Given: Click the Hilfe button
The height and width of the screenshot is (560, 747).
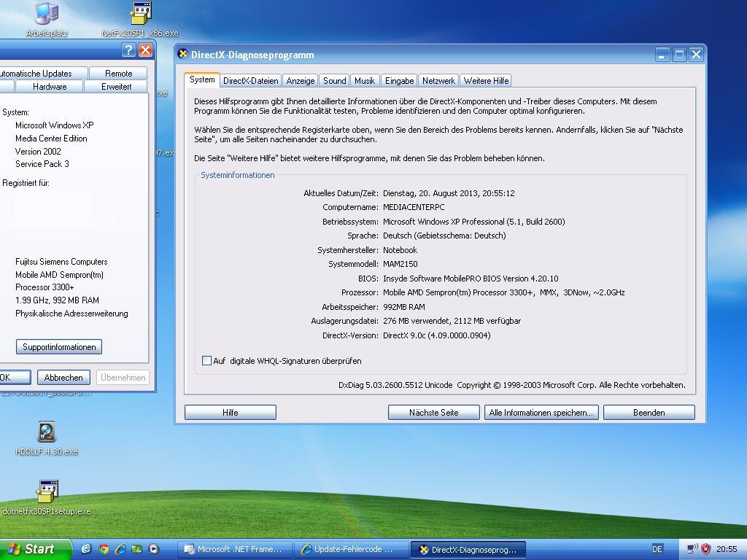Looking at the screenshot, I should (x=230, y=413).
